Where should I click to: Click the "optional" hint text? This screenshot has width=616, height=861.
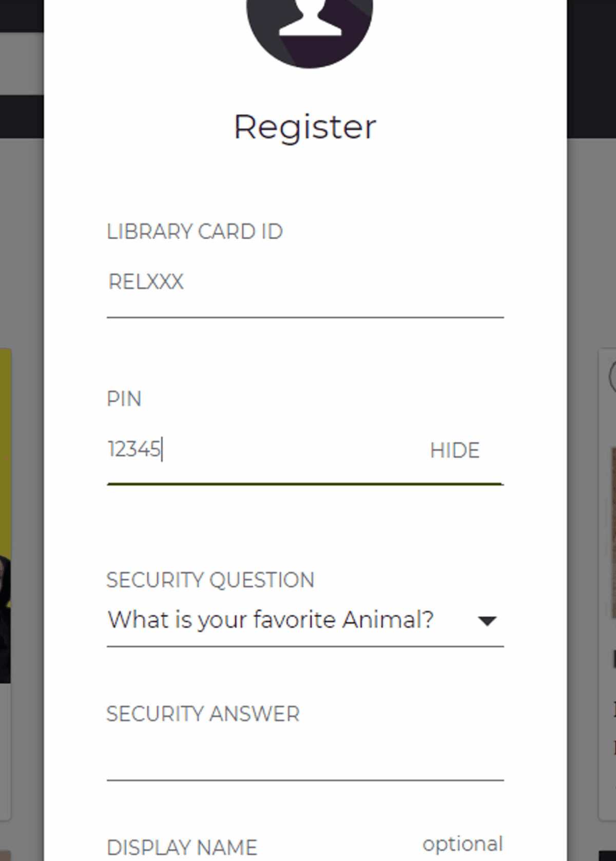pos(462,844)
